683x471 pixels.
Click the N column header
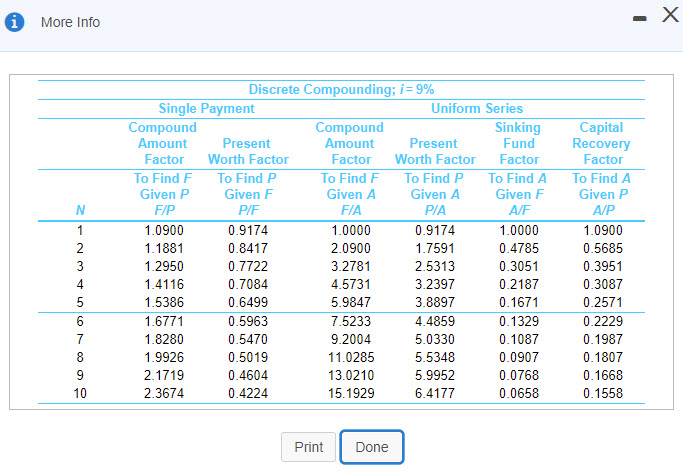click(80, 210)
